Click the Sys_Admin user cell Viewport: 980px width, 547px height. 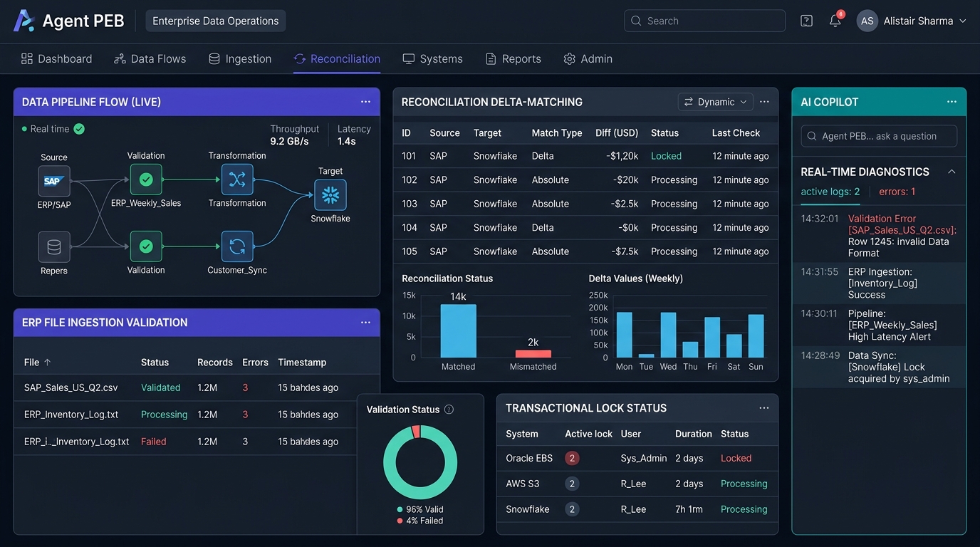click(x=644, y=458)
